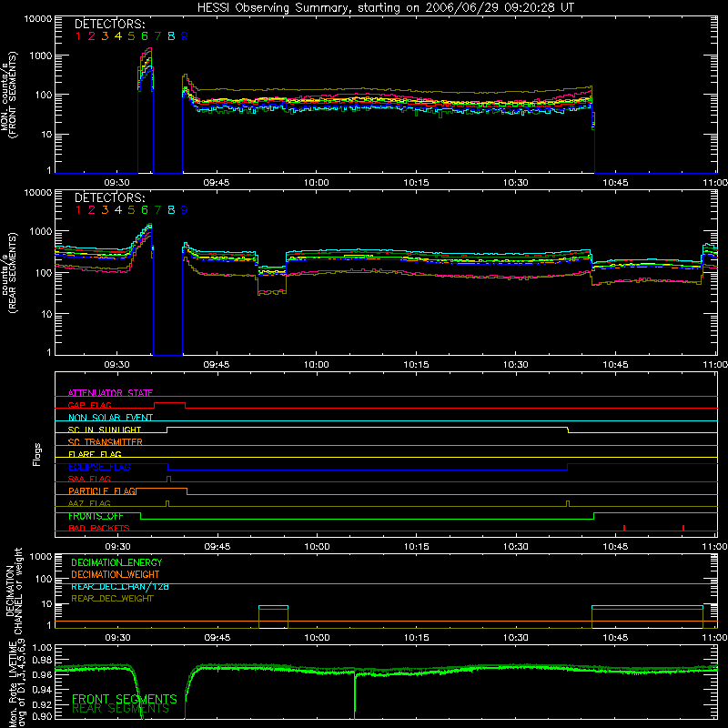Select detector 2 in rear segments legend

pos(92,210)
